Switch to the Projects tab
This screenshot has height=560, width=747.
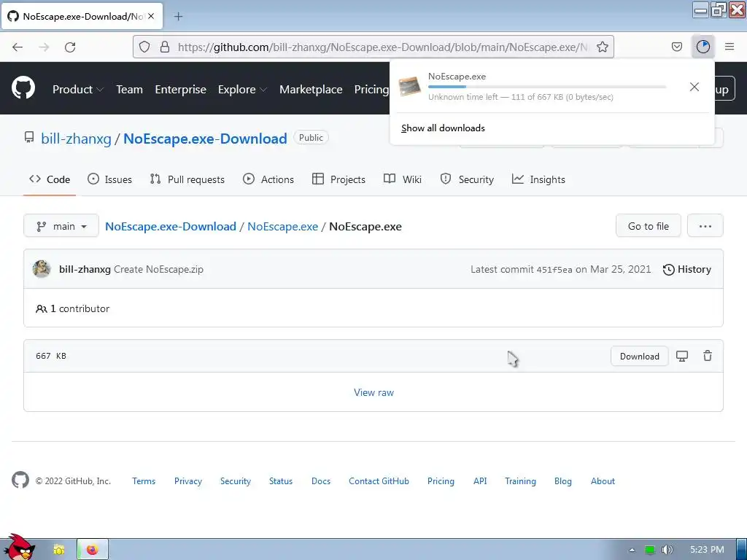point(338,179)
